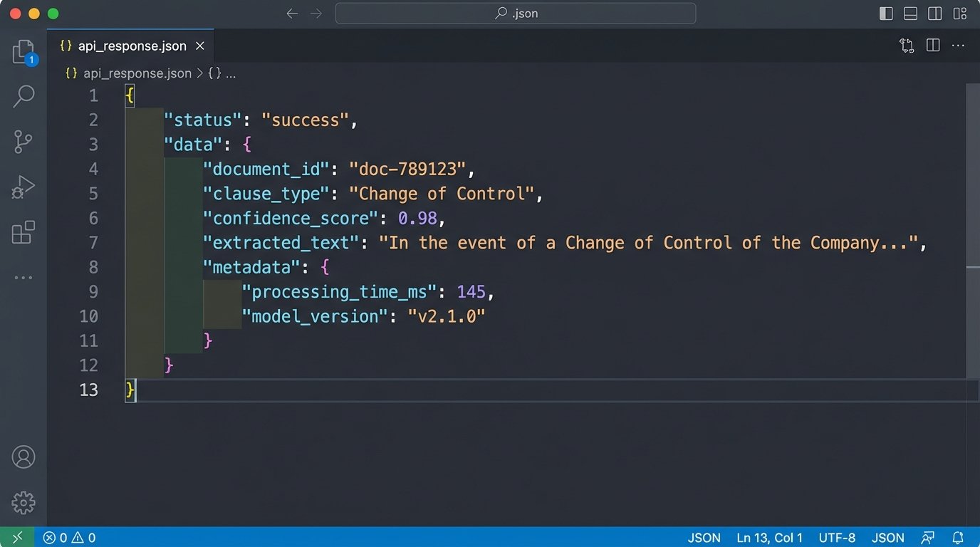Screen dimensions: 980x547
Task: Click the notifications bell in status bar
Action: (x=958, y=538)
